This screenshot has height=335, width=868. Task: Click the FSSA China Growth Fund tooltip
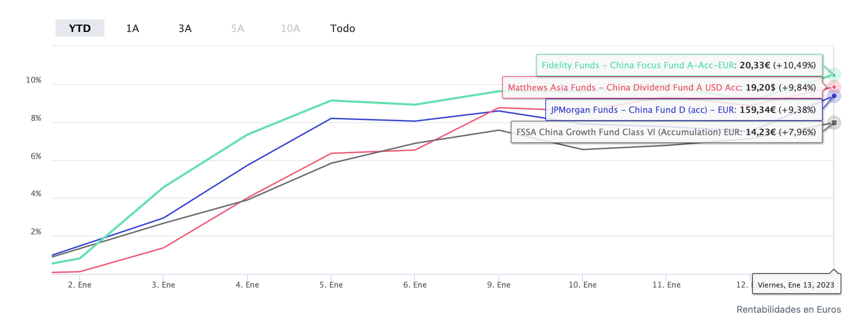coord(666,132)
